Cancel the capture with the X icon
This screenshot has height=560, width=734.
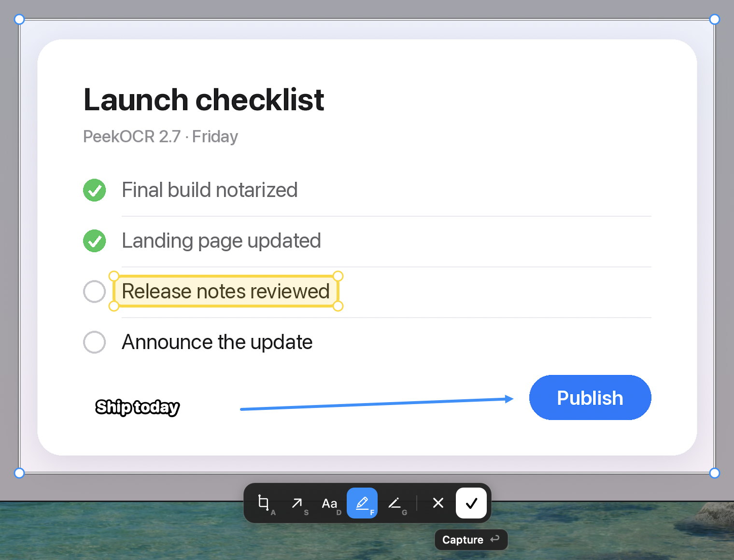[x=438, y=503]
